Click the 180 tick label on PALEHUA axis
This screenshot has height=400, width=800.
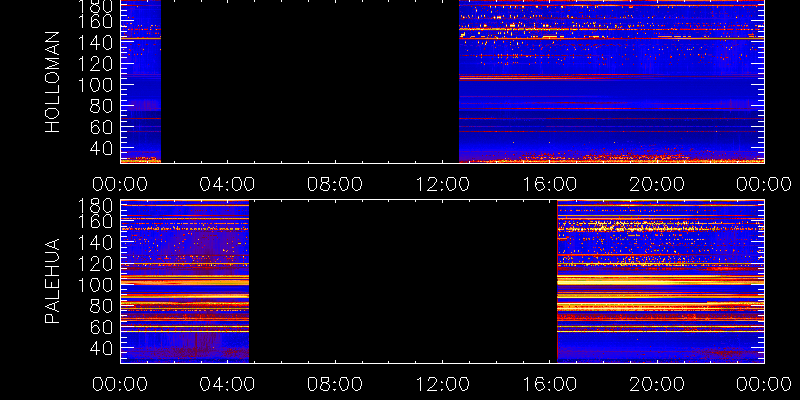[97, 206]
